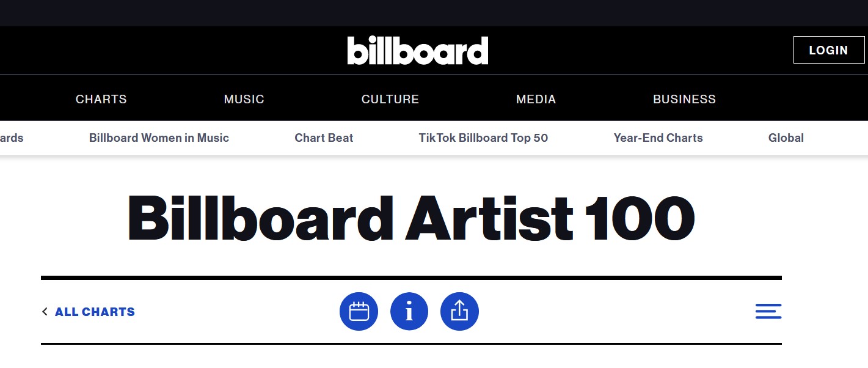
Task: Click the Billboard Artist 100 heading
Action: tap(411, 218)
